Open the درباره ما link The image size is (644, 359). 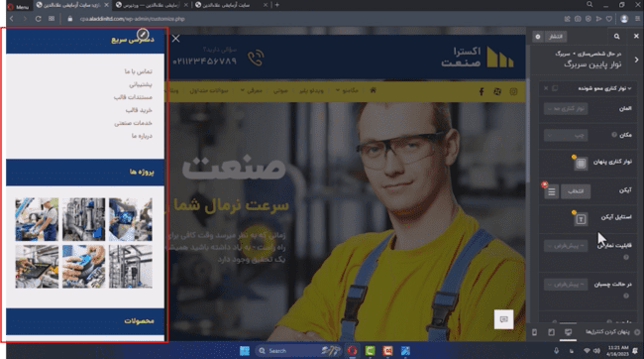(x=142, y=135)
